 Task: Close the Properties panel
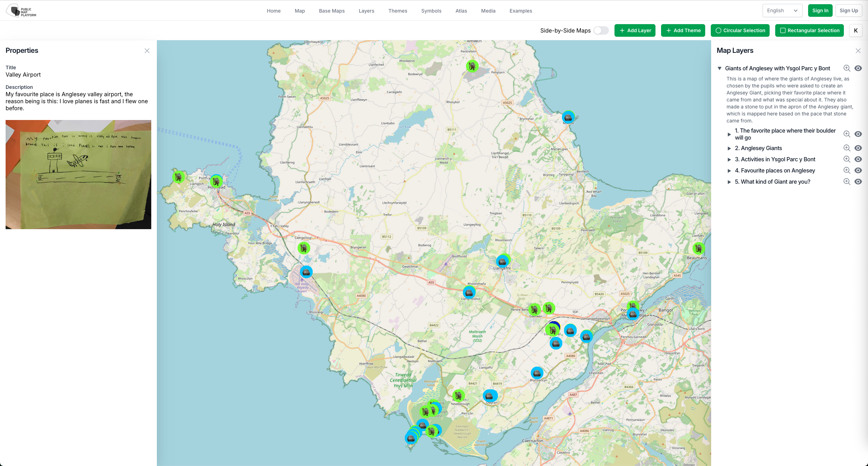point(147,51)
